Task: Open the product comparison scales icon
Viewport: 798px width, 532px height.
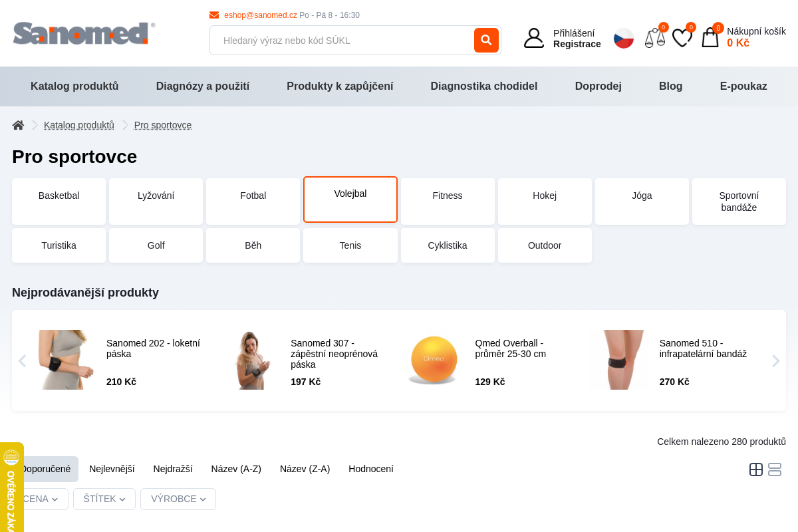Action: (654, 38)
